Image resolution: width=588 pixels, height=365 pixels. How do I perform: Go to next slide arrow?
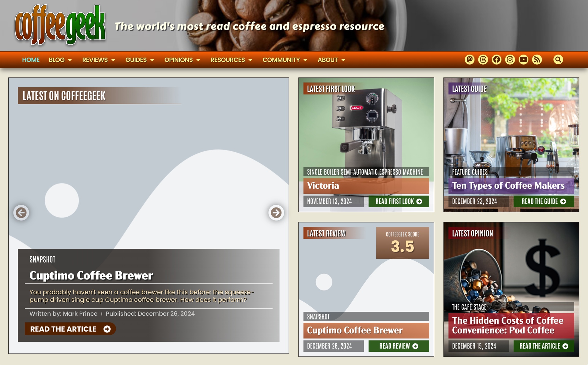(276, 212)
